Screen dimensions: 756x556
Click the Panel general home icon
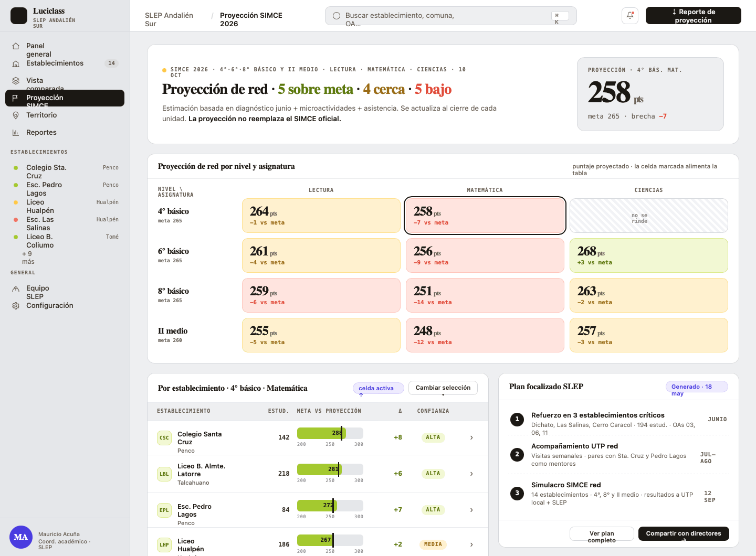[16, 46]
